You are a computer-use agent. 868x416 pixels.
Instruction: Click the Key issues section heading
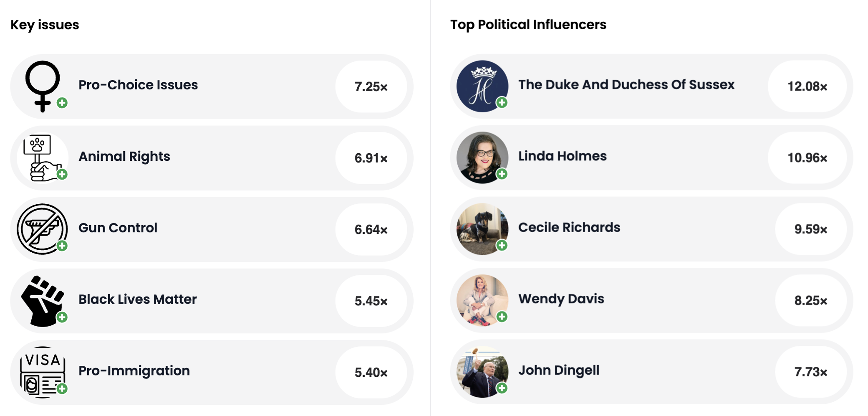45,25
